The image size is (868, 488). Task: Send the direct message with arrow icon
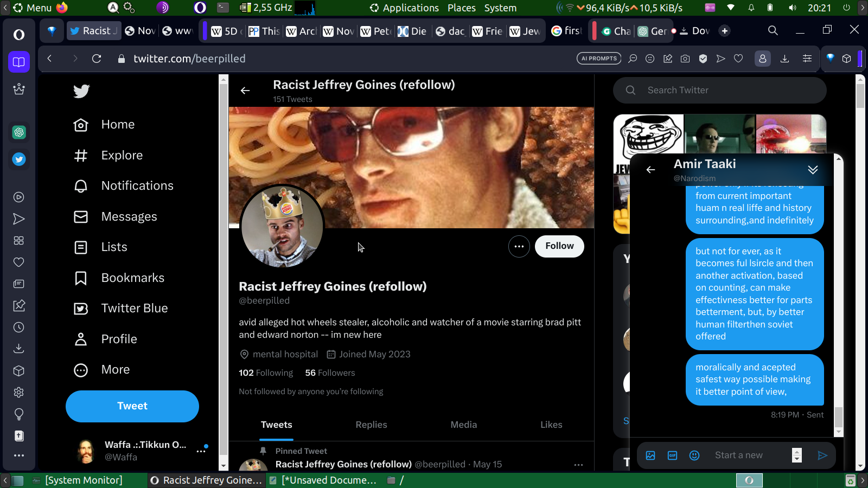point(822,455)
